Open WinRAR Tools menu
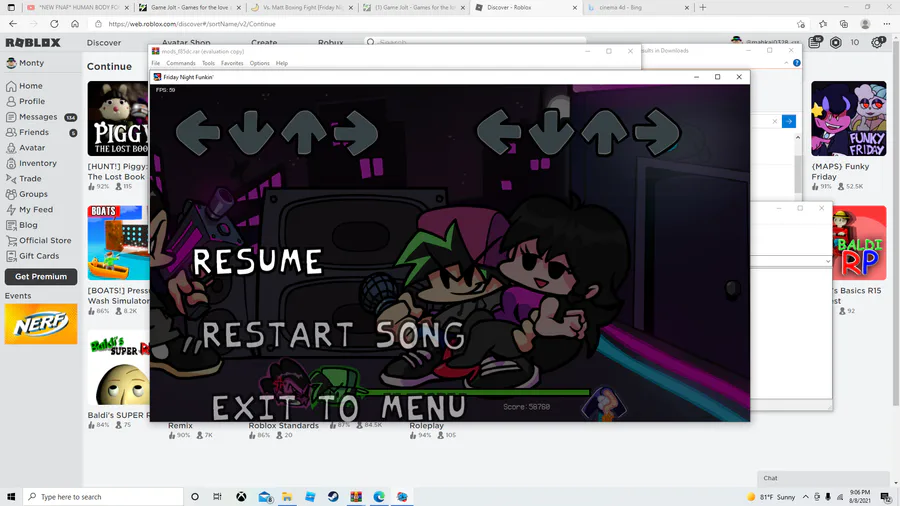Image resolution: width=900 pixels, height=506 pixels. click(x=208, y=63)
